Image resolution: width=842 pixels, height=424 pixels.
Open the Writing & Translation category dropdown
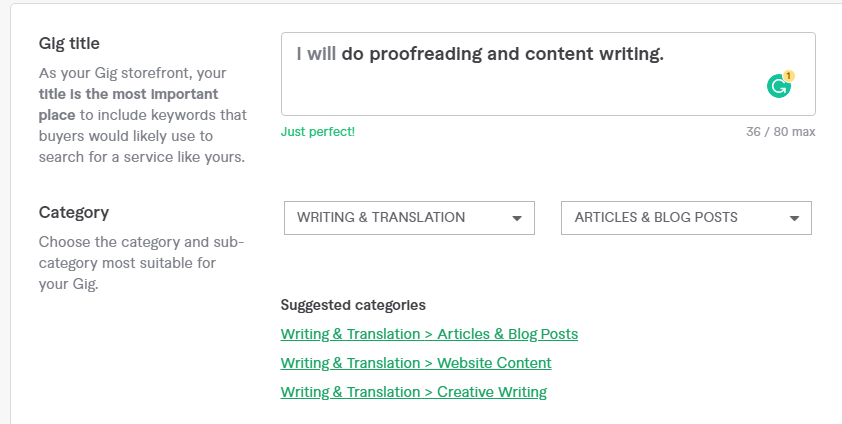[x=409, y=218]
